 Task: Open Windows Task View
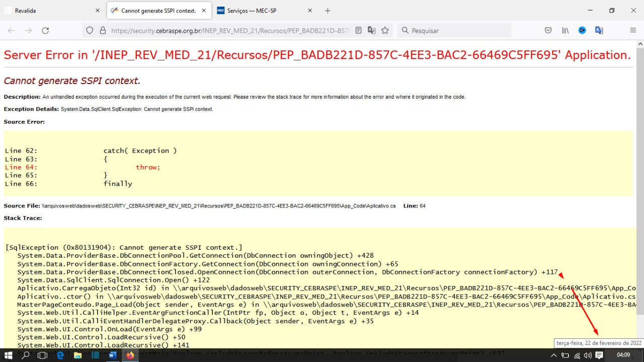click(x=43, y=355)
